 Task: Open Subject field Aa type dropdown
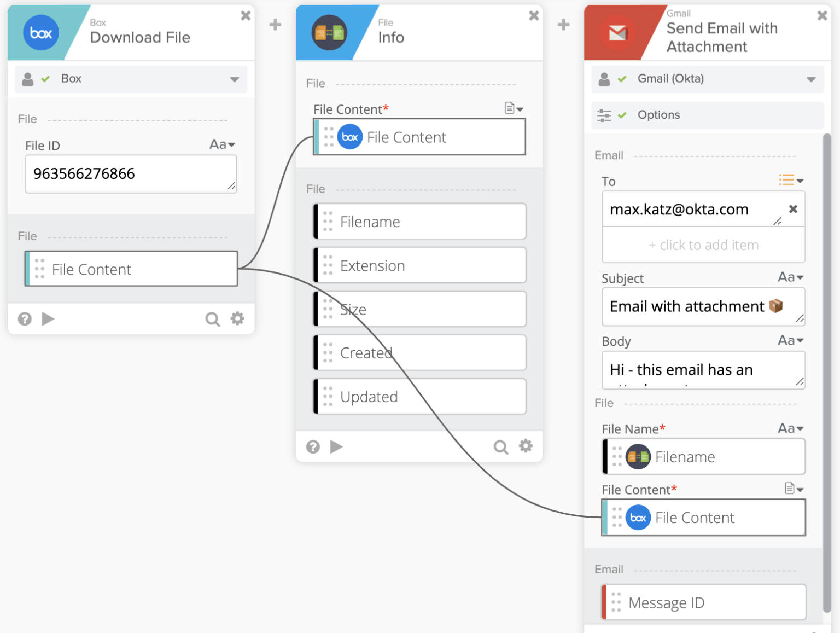[791, 277]
